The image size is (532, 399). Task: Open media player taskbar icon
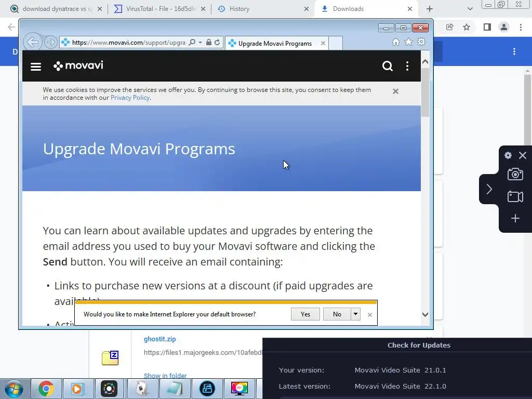(x=78, y=389)
